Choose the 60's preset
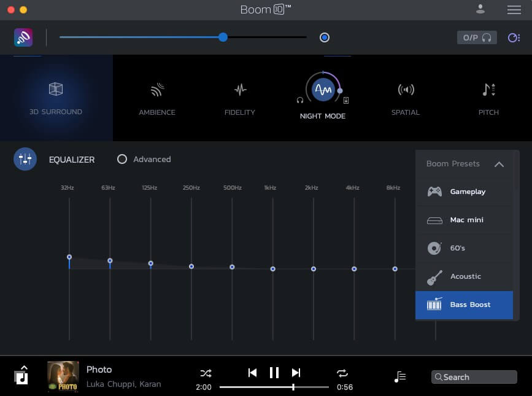Screen dimensions: 532x396 [464, 248]
